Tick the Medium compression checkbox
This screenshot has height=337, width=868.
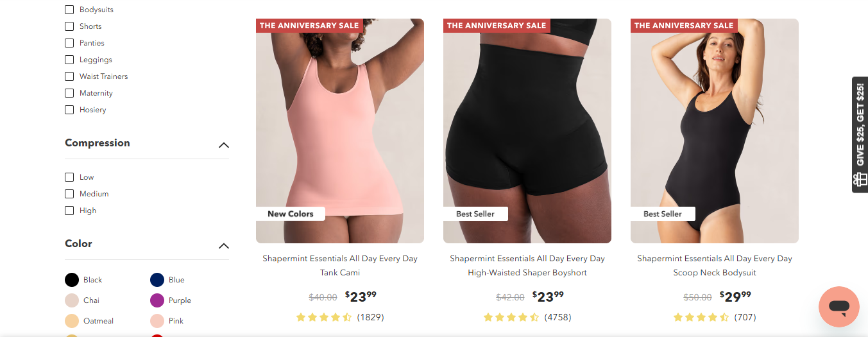click(x=69, y=194)
